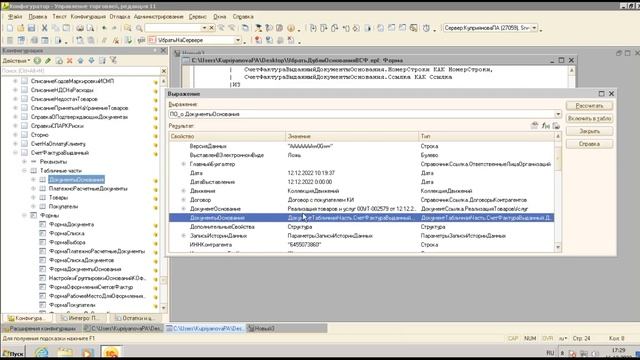Screen dimensions: 640x360
Task: Select the ПлатежноРасчетныеДокументы tree item
Action: (x=88, y=189)
